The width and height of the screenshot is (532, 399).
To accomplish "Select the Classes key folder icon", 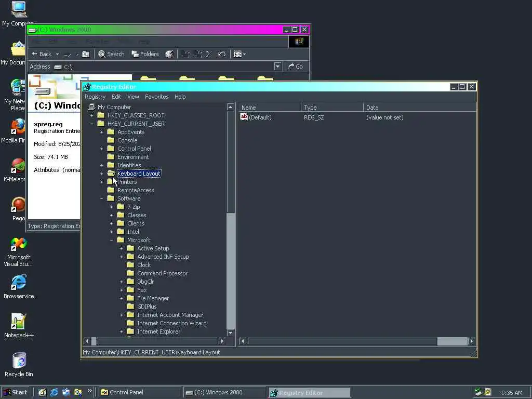I will tap(121, 215).
